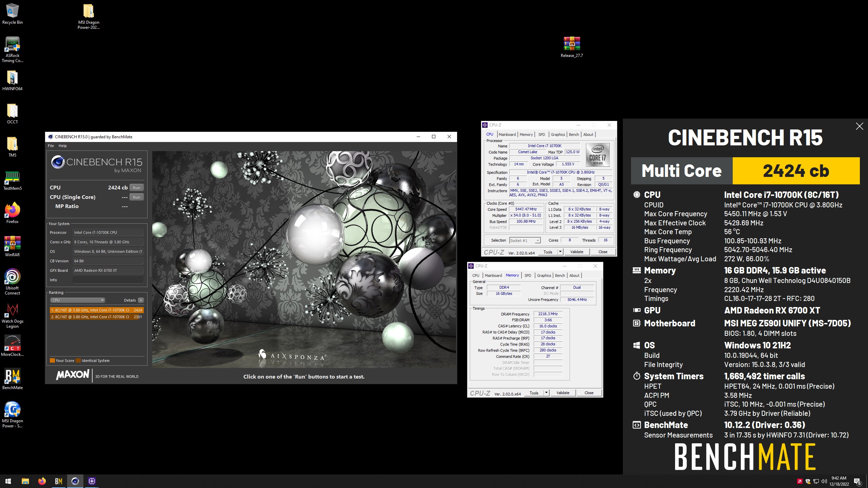Switch to CPU-Z in the taskbar
The height and width of the screenshot is (488, 868).
[x=92, y=481]
